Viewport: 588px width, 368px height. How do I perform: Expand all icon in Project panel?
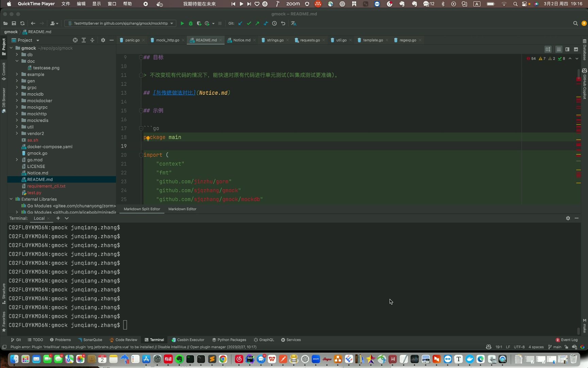(84, 40)
